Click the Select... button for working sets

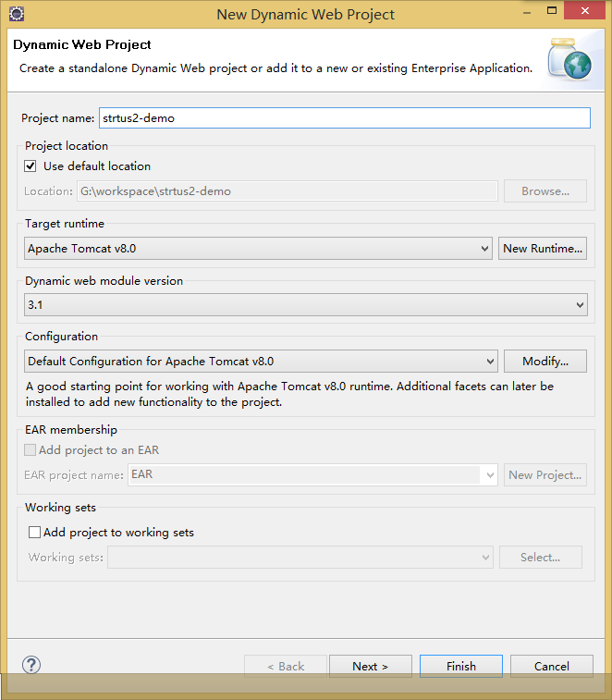(x=540, y=558)
